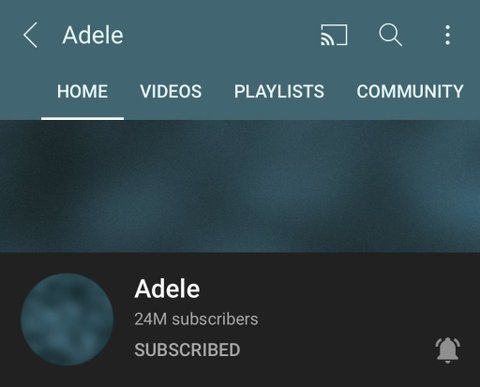480x387 pixels.
Task: Open the COMMUNITY tab
Action: (410, 91)
